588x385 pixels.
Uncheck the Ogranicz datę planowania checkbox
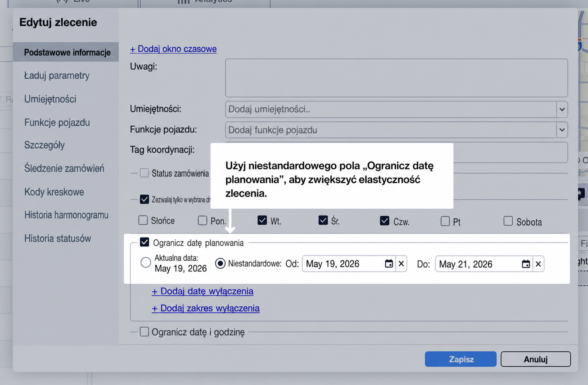coord(144,242)
